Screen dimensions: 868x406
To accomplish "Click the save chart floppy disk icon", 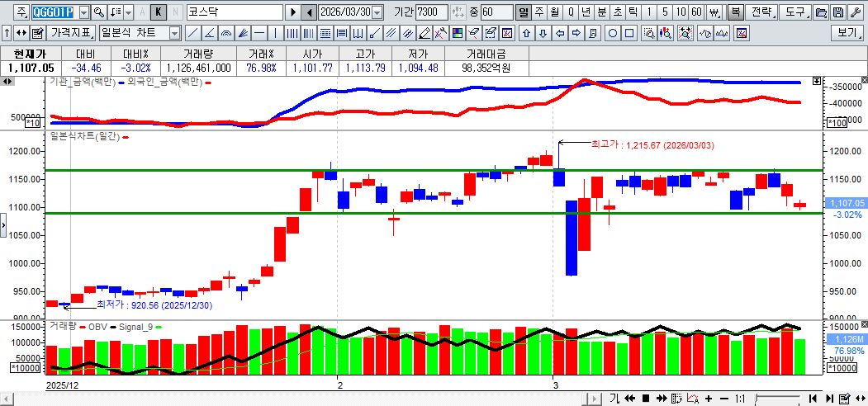I will [838, 12].
